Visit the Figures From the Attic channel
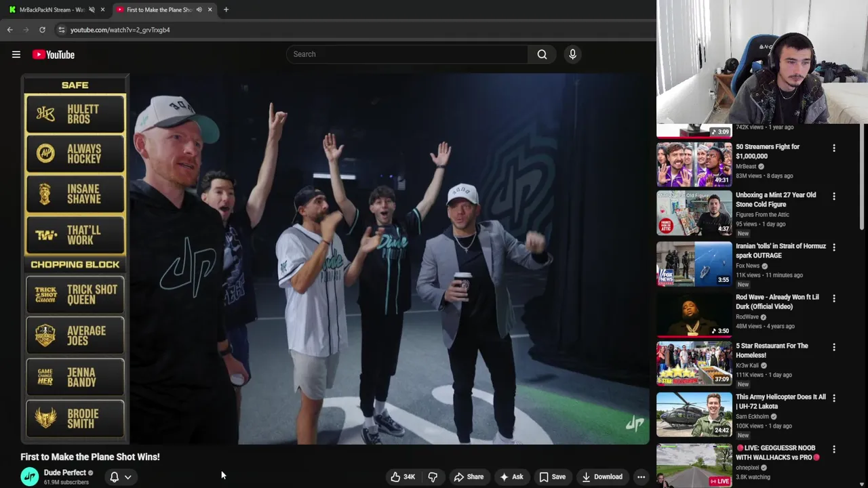Screen dimensions: 868x488 coord(762,215)
